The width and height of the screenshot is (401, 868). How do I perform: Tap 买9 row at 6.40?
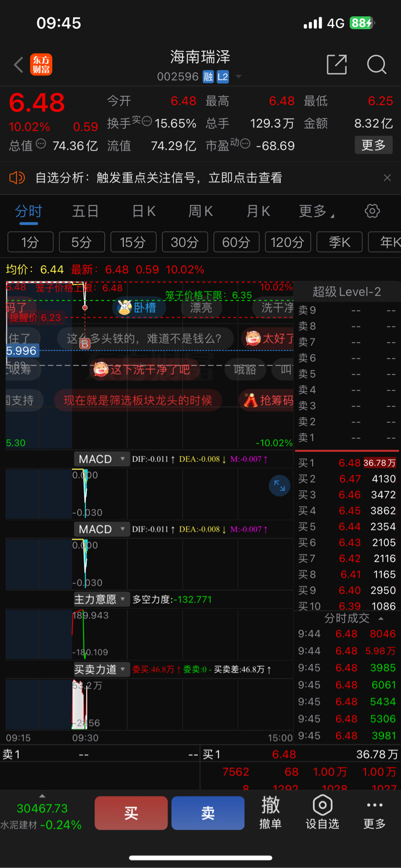pos(347,590)
